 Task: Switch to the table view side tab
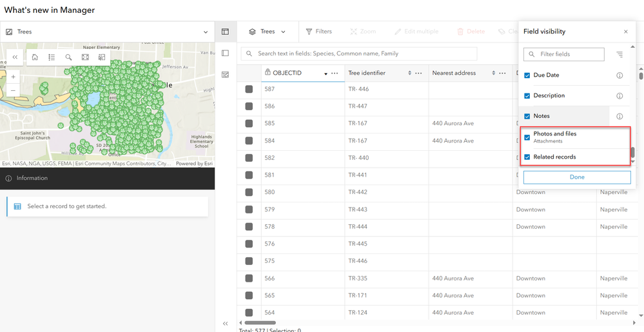(225, 32)
